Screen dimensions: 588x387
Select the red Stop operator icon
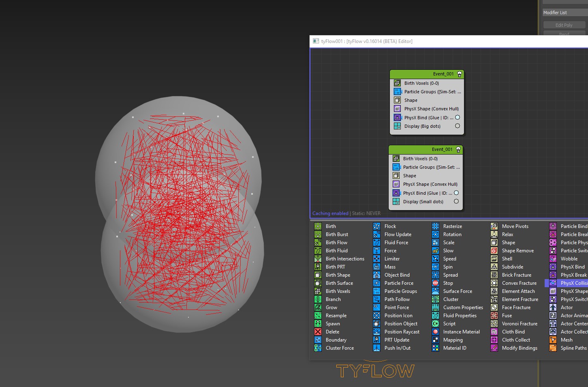pyautogui.click(x=436, y=283)
